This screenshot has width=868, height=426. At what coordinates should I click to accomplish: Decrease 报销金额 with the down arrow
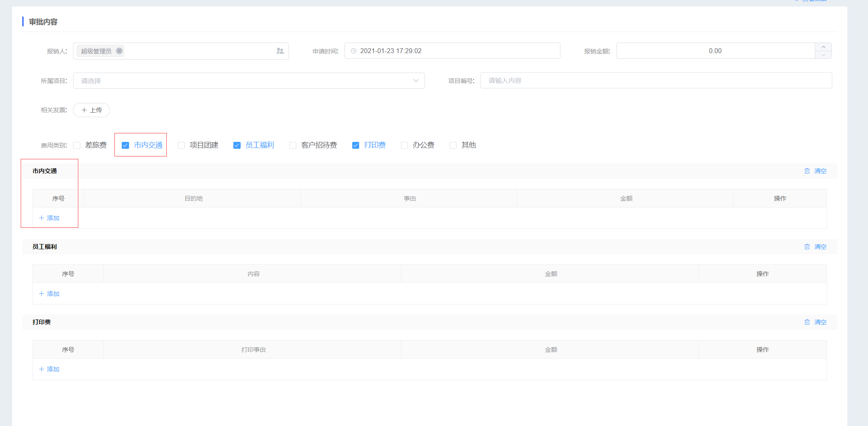click(823, 55)
